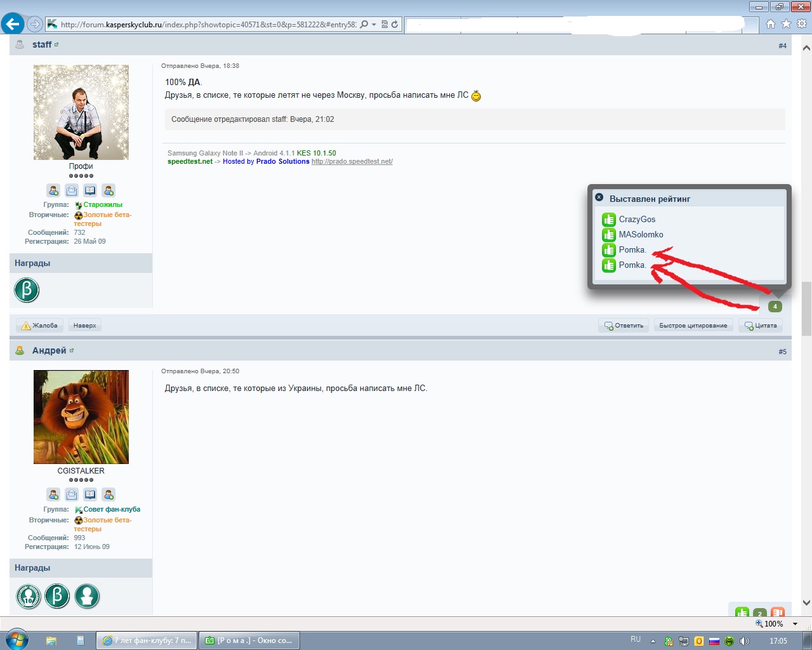Click the 100% zoom level indicator
The height and width of the screenshot is (650, 812).
tap(769, 624)
